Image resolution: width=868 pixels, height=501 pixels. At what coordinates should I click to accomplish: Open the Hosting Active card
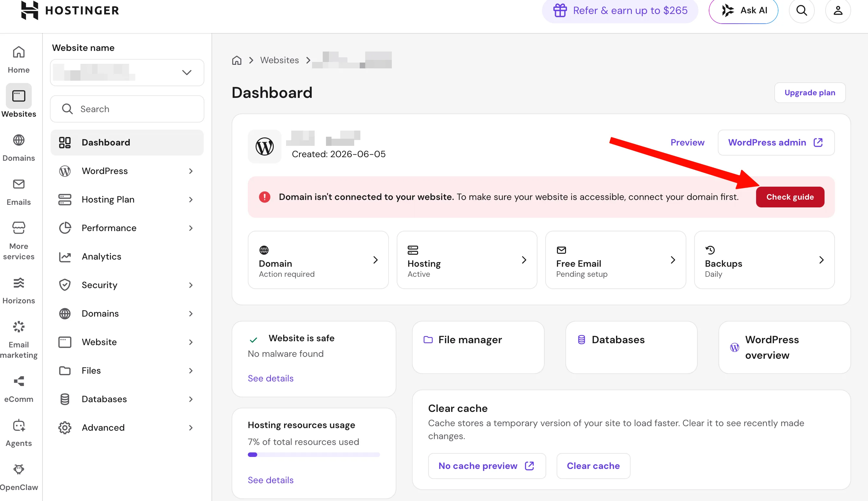(x=467, y=260)
